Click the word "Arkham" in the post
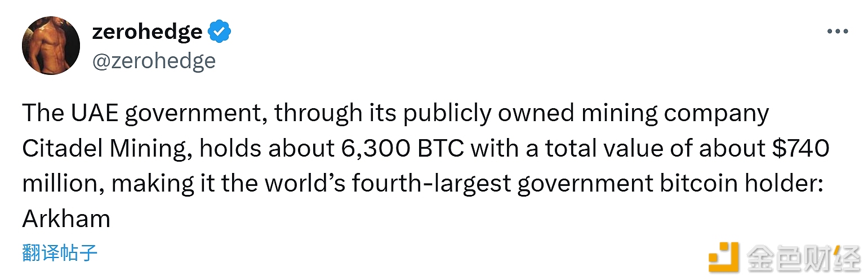This screenshot has width=868, height=280. point(66,219)
